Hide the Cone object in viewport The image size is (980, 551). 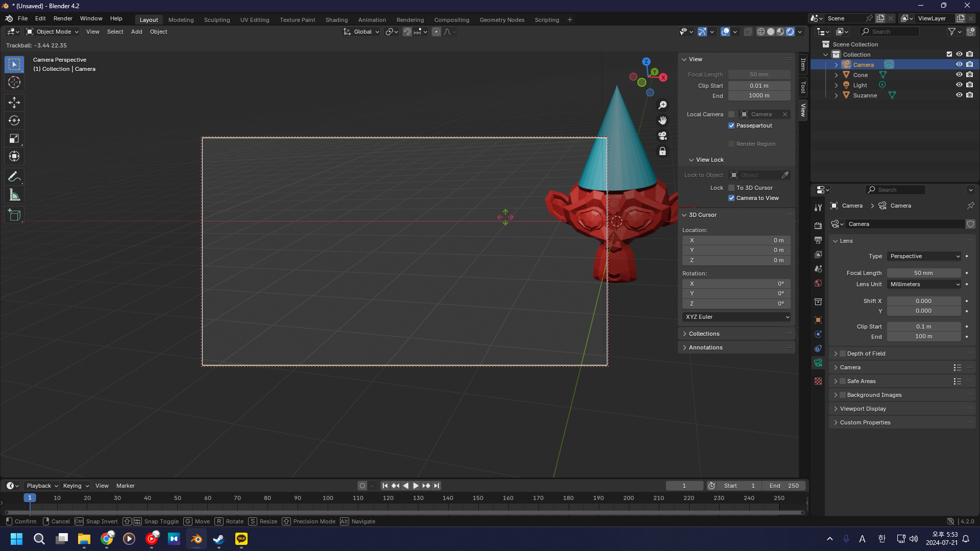959,74
